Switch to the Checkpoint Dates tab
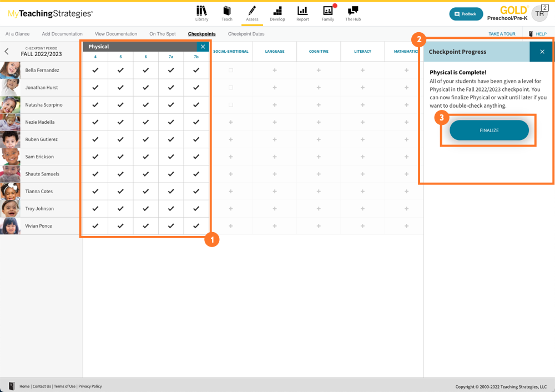 [246, 34]
